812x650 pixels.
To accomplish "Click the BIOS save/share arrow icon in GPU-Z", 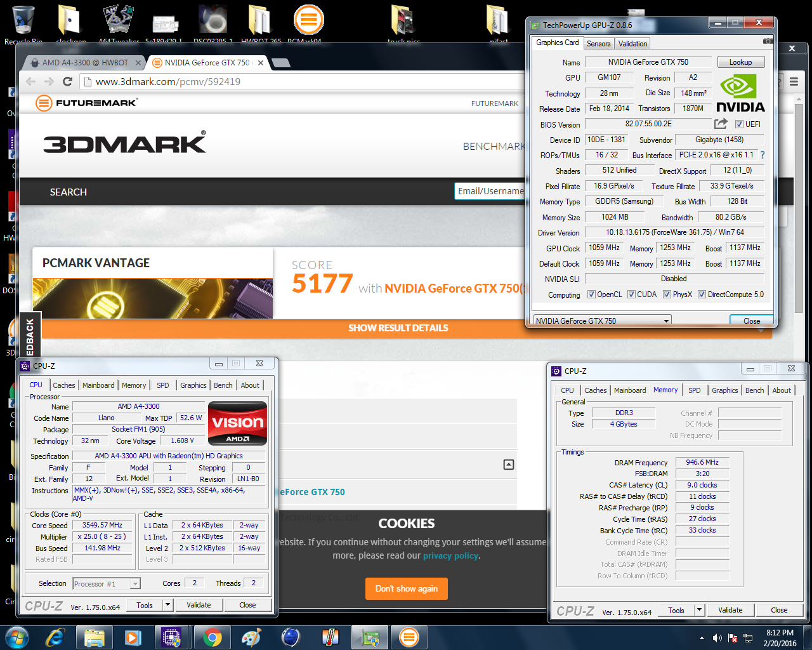I will coord(721,124).
